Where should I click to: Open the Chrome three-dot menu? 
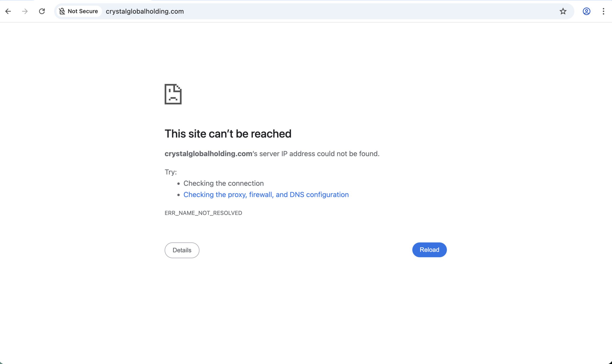click(x=603, y=11)
